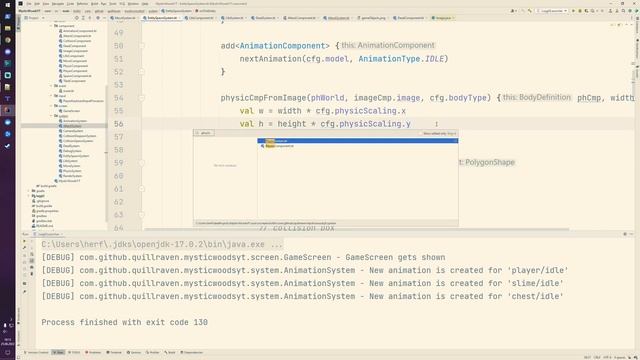Viewport: 640px width, 360px height.
Task: Collapse the component folder in the tree
Action: 52,26
